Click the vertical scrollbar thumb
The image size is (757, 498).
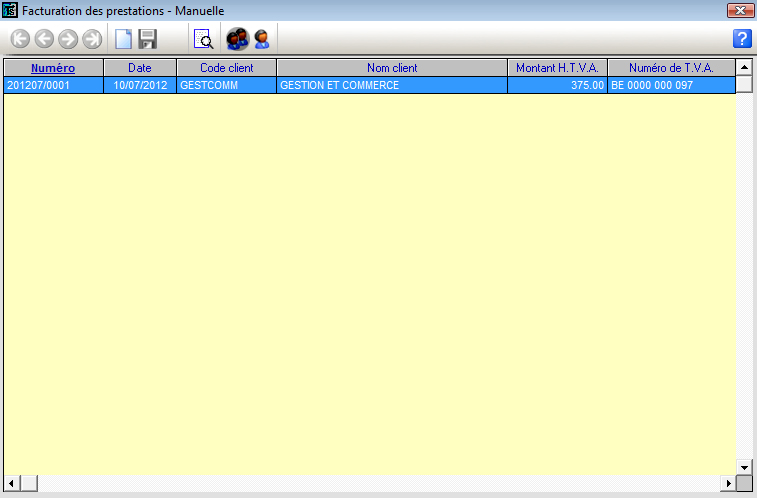(744, 84)
